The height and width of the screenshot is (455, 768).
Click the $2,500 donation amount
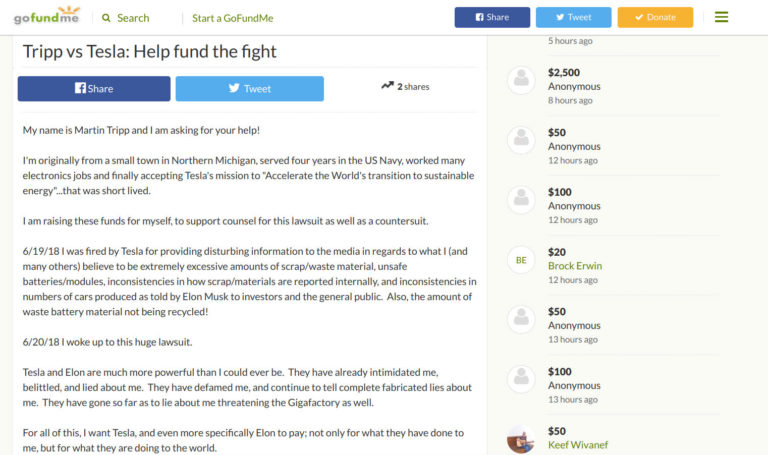tap(564, 72)
